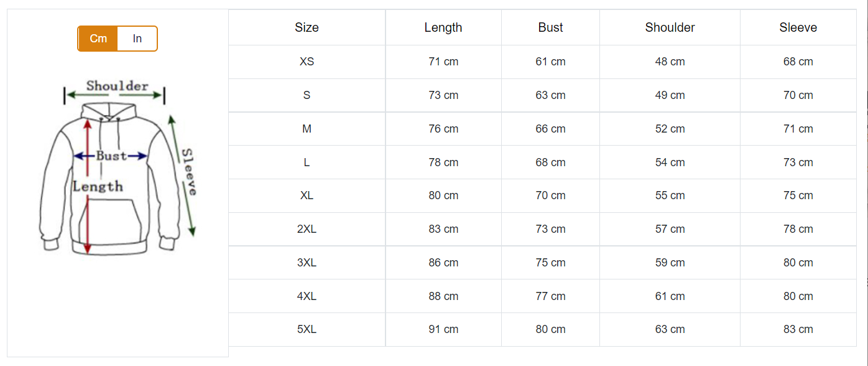This screenshot has width=868, height=366.
Task: Select the 2XL size row label
Action: pos(307,229)
